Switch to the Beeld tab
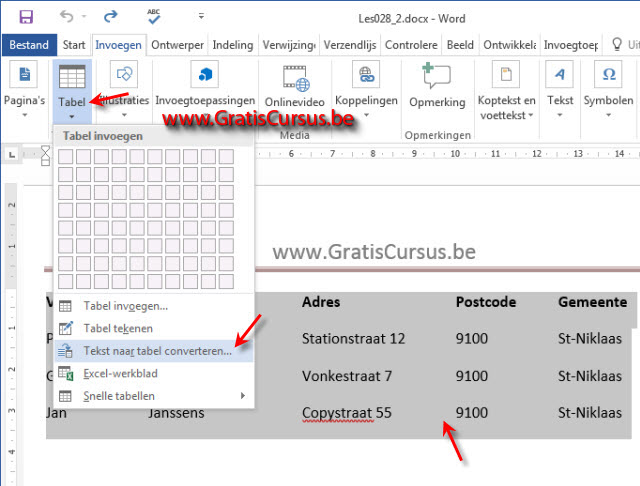Image resolution: width=640 pixels, height=486 pixels. 460,45
